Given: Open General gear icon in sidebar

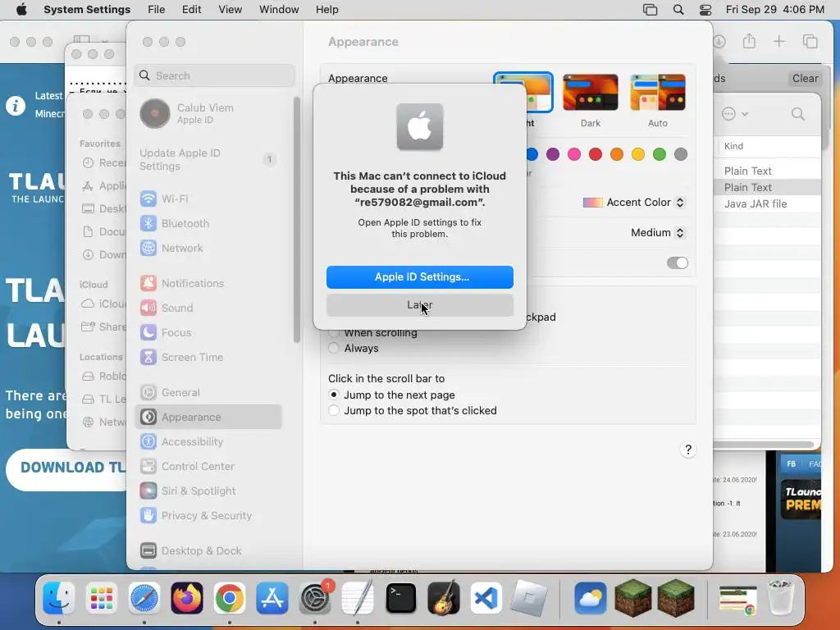Looking at the screenshot, I should click(x=148, y=393).
